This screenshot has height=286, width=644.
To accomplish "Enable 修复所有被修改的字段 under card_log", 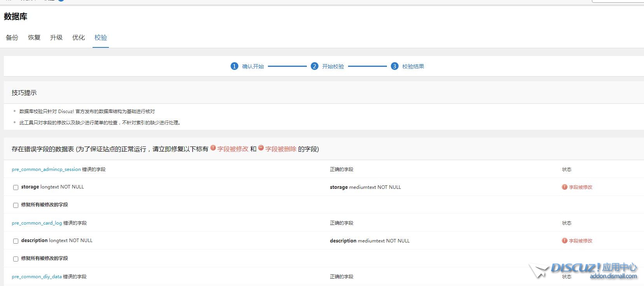I will [16, 259].
